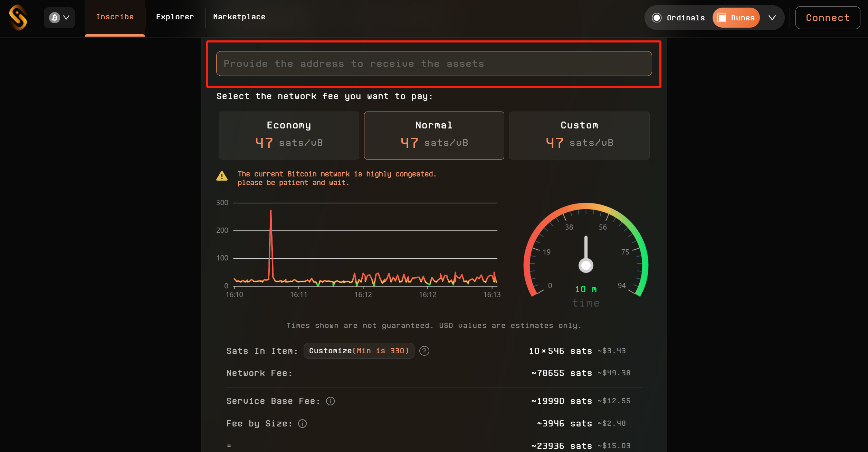Click the Connect wallet button

point(828,18)
